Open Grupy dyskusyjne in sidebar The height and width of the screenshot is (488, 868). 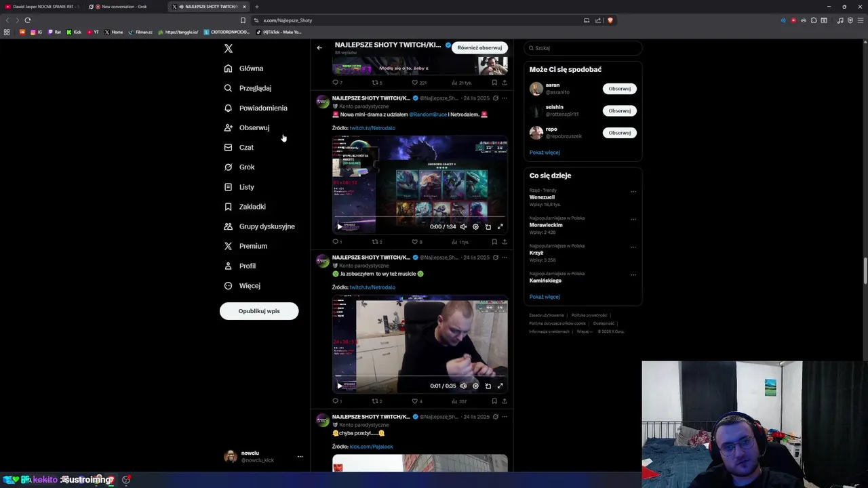(259, 226)
